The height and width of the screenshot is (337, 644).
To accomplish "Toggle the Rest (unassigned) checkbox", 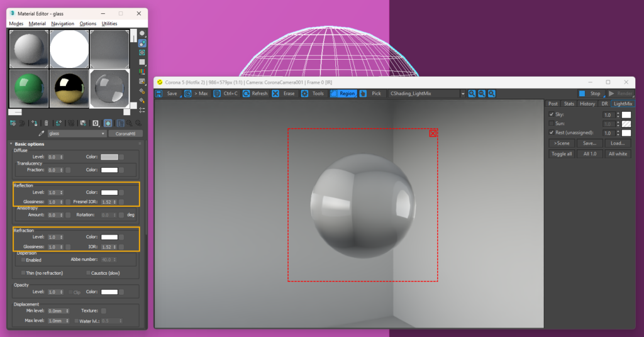I will click(x=551, y=133).
